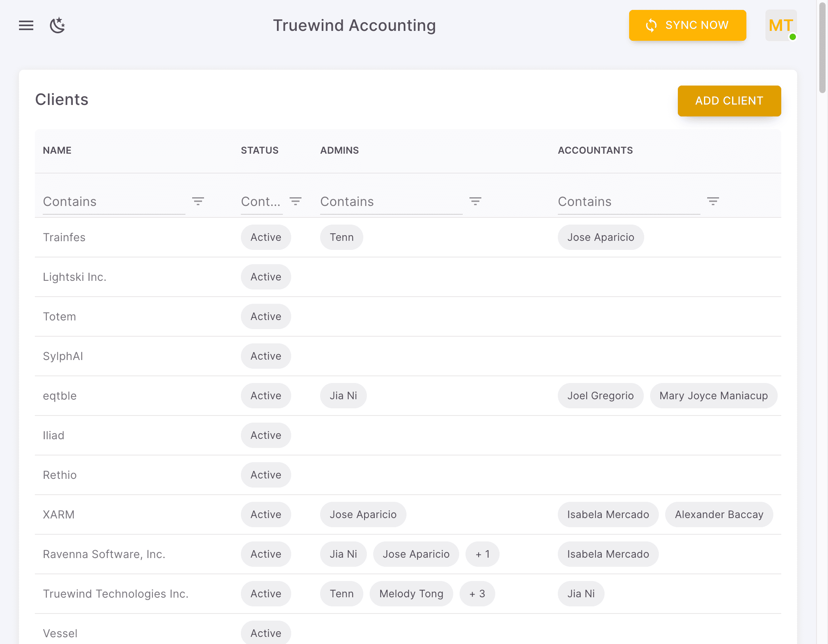Select the Mary Joyce Maniacup accountant chip
Viewport: 828px width, 644px height.
coord(714,396)
